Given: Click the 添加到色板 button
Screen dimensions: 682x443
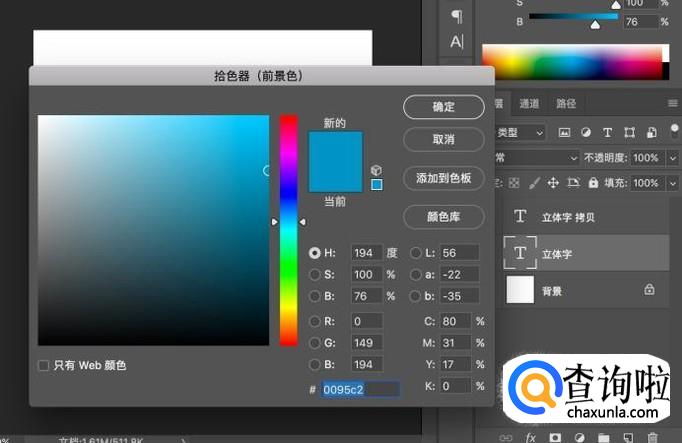Looking at the screenshot, I should (444, 178).
